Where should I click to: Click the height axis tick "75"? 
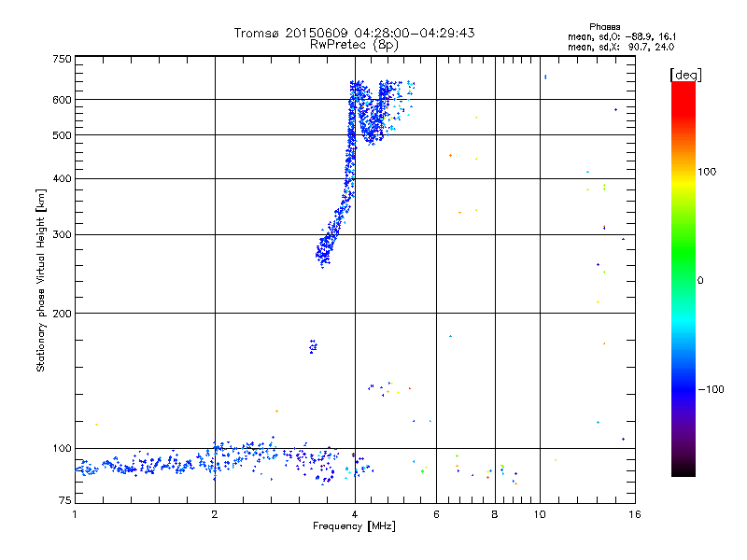(65, 500)
